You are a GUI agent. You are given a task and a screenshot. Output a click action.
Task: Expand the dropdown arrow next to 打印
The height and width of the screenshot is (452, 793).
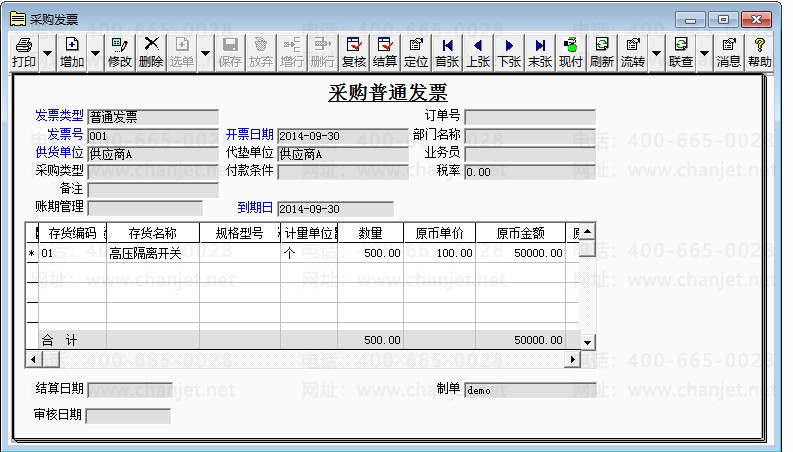(x=47, y=53)
